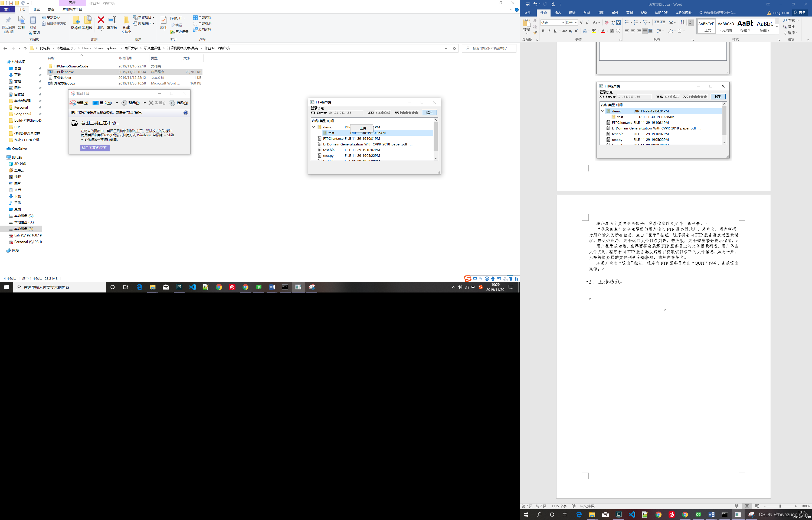Switch to the 插入 tab in Word
The image size is (812, 520).
[x=558, y=13]
